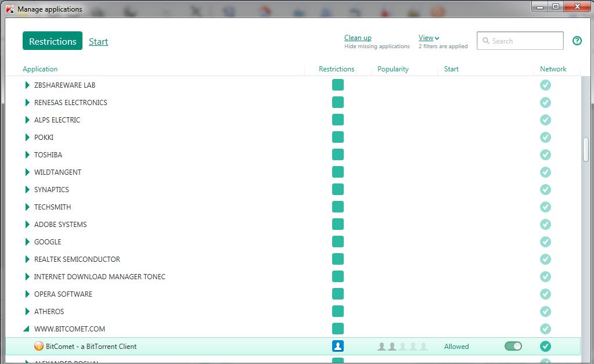
Task: Expand the SYNAPTICS group
Action: pyautogui.click(x=27, y=189)
